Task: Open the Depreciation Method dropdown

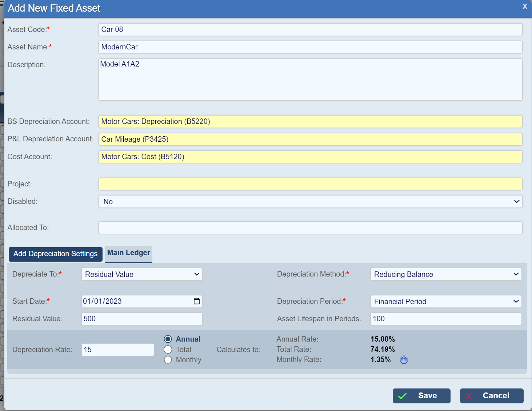Action: (x=446, y=274)
